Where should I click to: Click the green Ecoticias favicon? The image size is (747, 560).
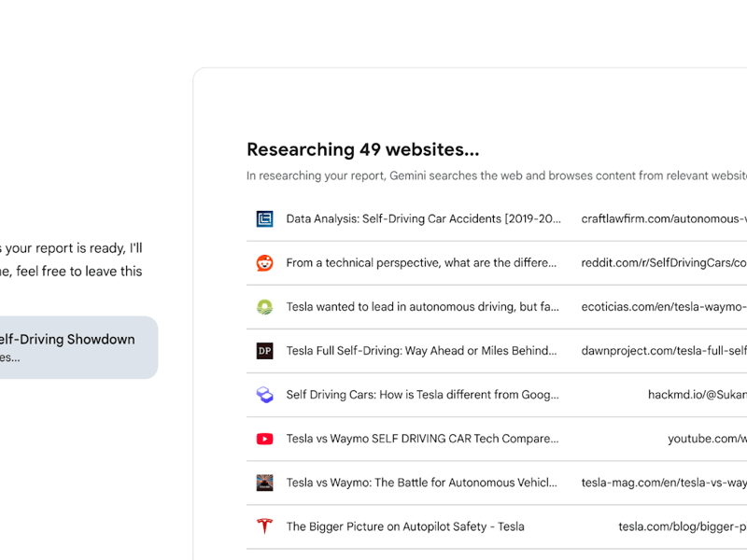pos(265,307)
